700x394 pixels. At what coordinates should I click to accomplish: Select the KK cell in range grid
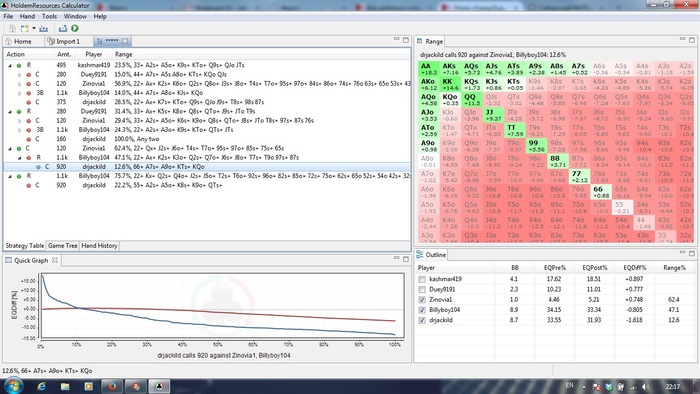(450, 84)
